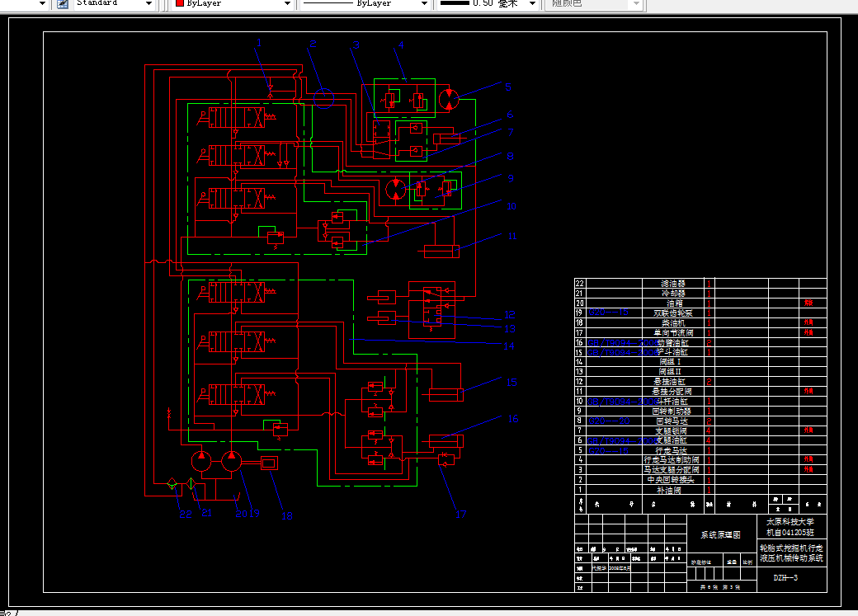Click callout number 10 in the drawing
Image resolution: width=858 pixels, height=616 pixels.
click(511, 206)
